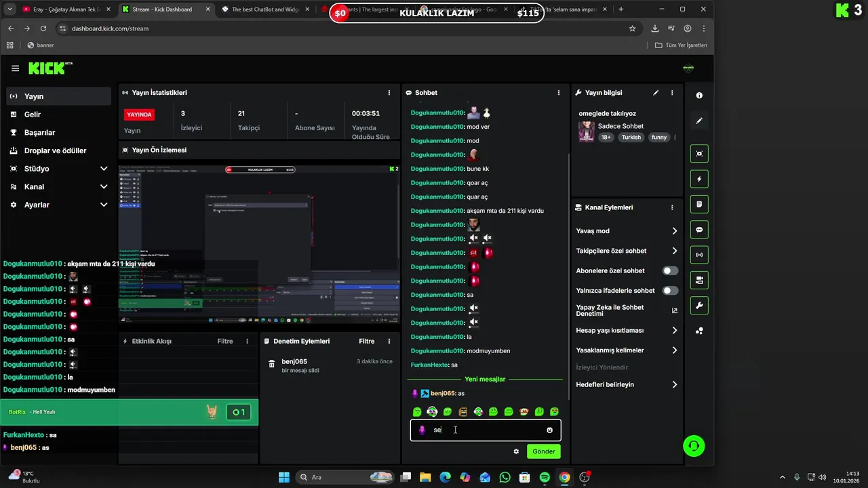Focus the chat message input field
The image size is (868, 488).
486,430
